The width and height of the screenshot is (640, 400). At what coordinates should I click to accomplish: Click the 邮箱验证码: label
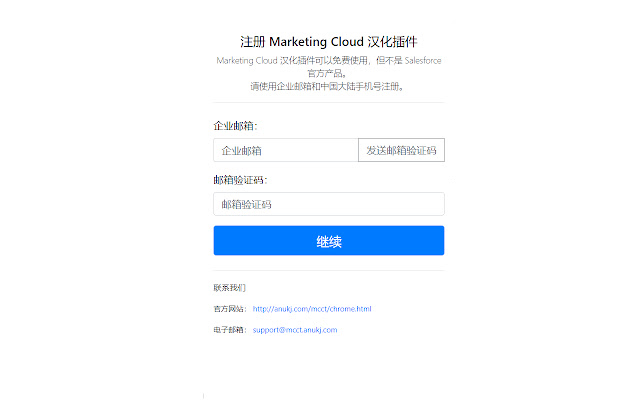point(240,180)
